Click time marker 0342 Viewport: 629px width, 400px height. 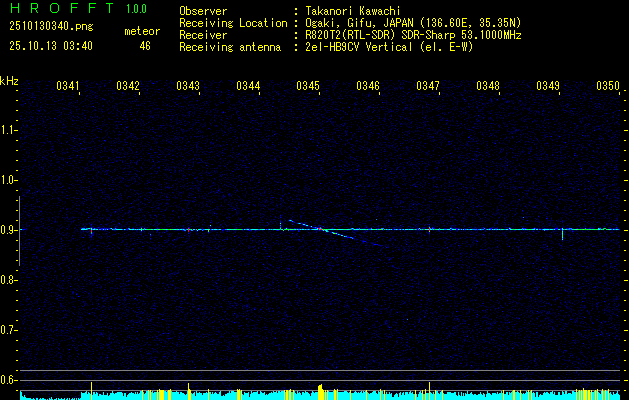(x=128, y=85)
